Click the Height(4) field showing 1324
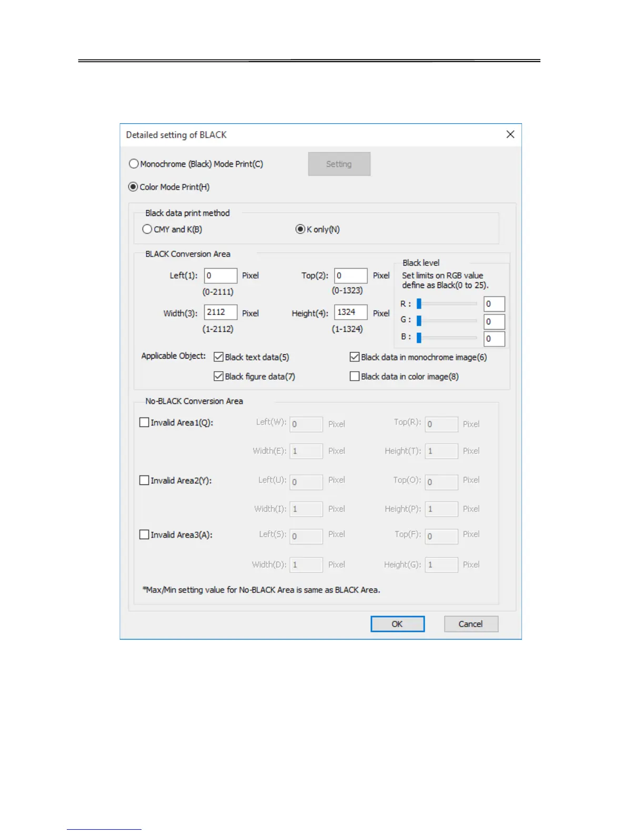Image resolution: width=644 pixels, height=834 pixels. tap(350, 312)
